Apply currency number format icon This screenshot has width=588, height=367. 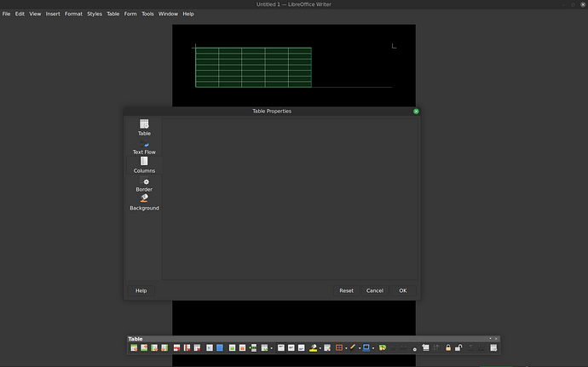point(383,348)
